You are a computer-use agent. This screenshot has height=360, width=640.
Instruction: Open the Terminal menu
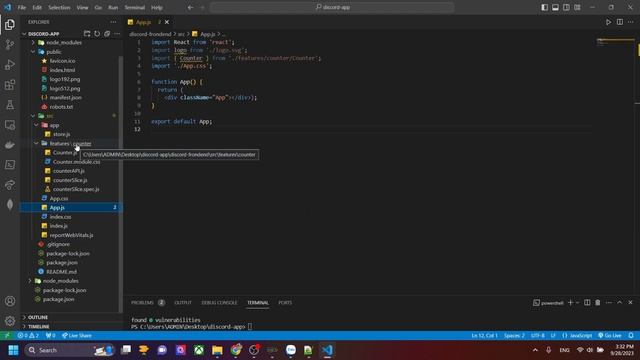click(135, 7)
